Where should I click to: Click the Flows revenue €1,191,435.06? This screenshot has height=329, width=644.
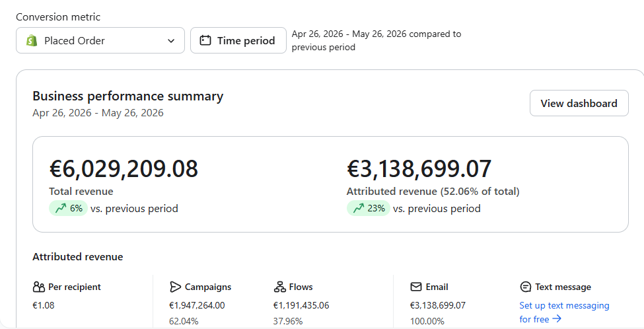pos(301,305)
